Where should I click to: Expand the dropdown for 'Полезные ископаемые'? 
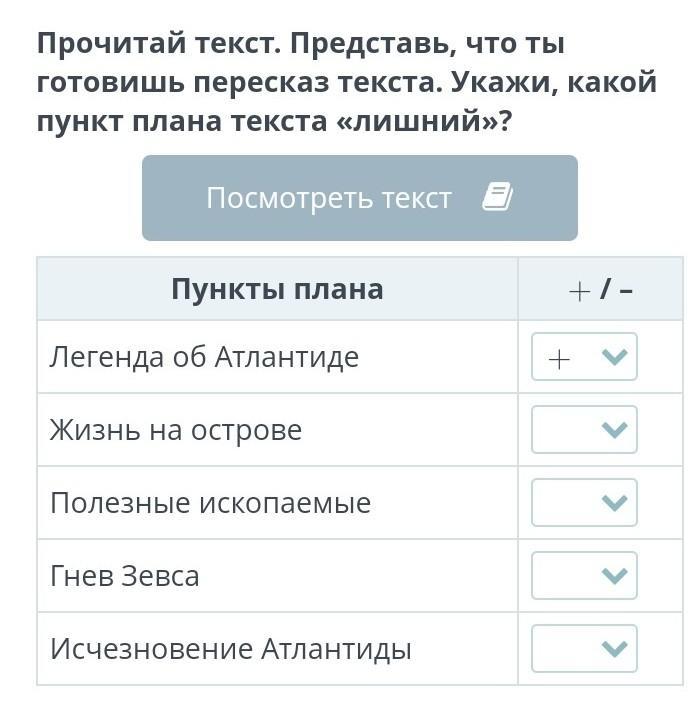[x=584, y=502]
